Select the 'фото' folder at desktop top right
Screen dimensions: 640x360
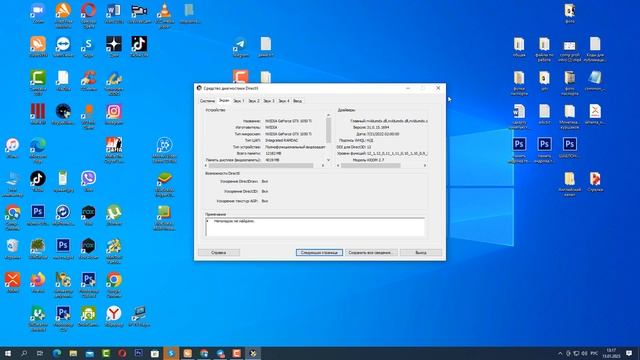click(569, 12)
